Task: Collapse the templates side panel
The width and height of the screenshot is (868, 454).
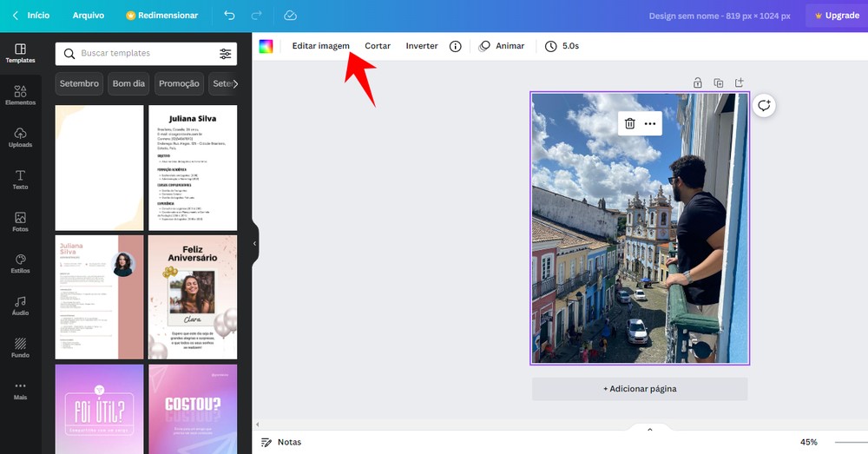Action: 254,243
